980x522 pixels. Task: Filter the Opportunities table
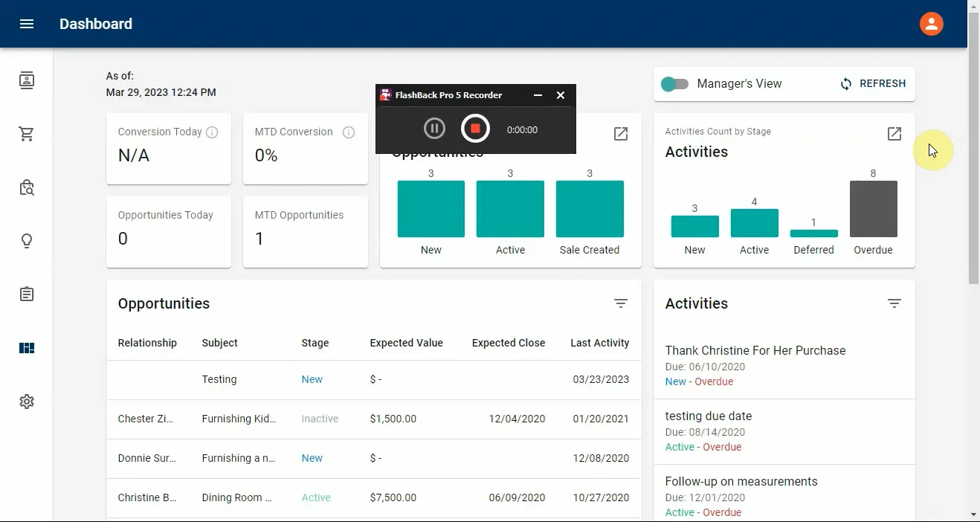coord(621,303)
